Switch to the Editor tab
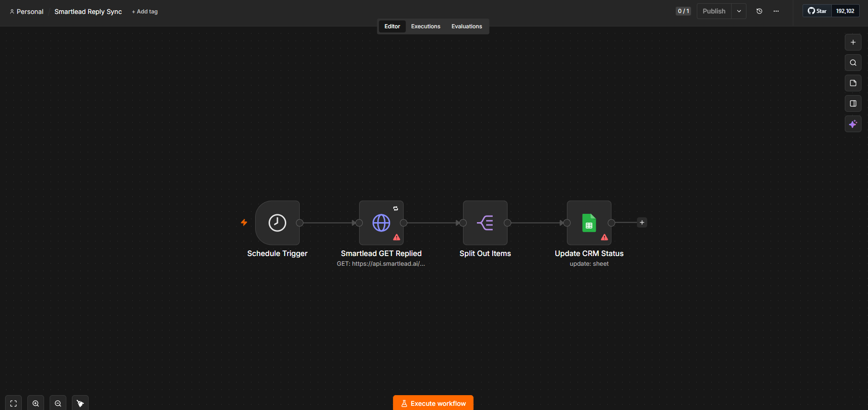Screen dimensions: 868x410 [392, 26]
